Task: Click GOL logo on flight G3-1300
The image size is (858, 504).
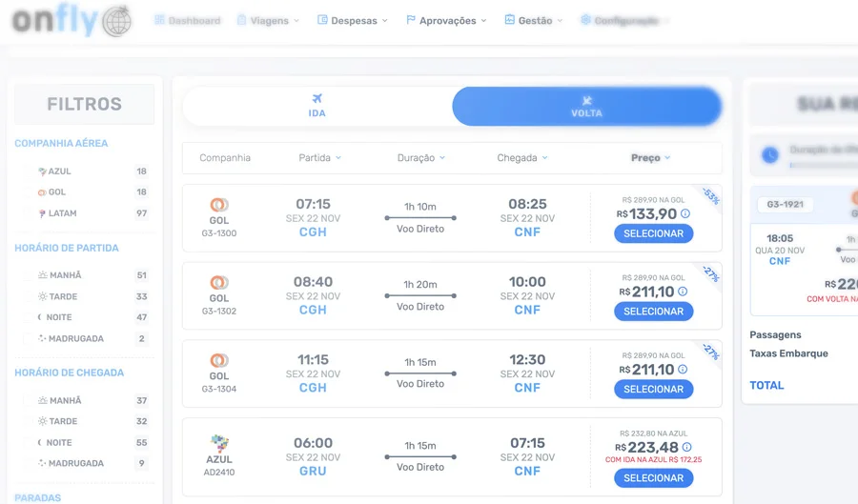Action: point(219,205)
